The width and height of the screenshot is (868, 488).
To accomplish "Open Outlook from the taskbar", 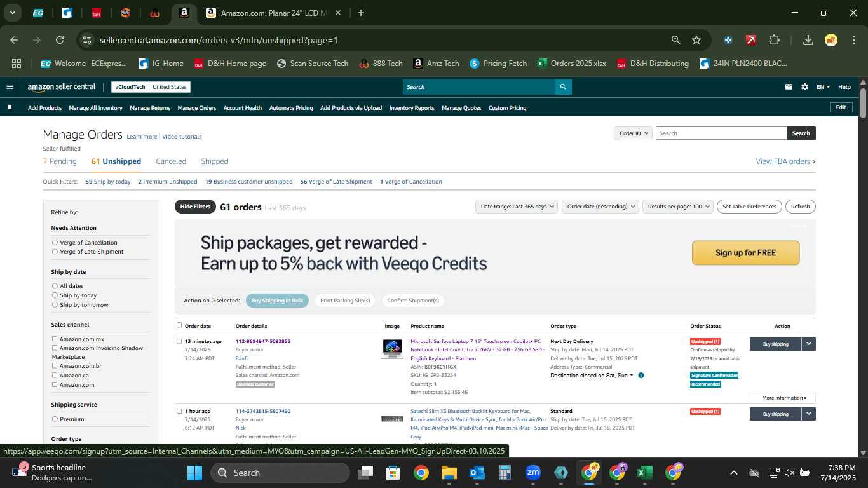I will point(477,473).
